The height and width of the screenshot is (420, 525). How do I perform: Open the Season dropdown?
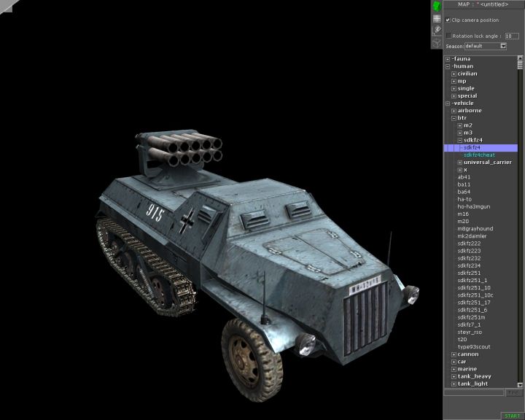[502, 46]
